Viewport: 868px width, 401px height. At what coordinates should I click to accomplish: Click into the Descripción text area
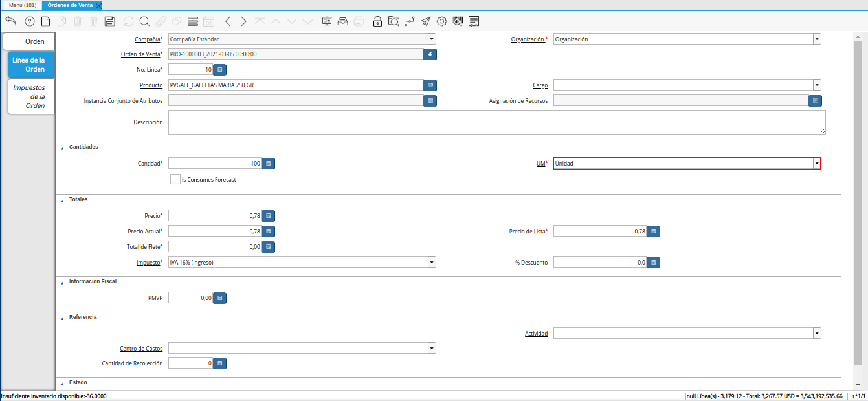pos(496,122)
